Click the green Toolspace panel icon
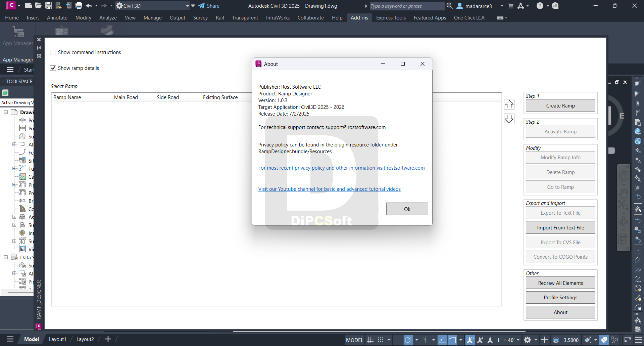 5,92
